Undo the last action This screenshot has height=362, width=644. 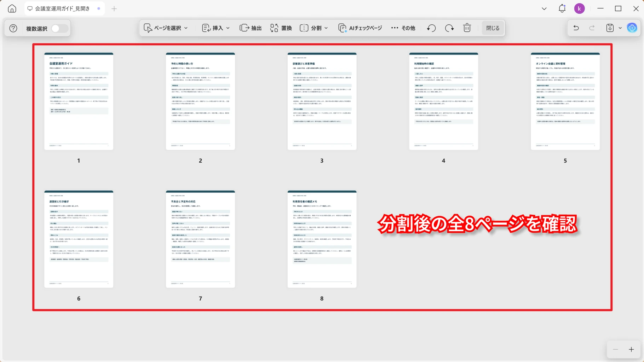pos(576,28)
